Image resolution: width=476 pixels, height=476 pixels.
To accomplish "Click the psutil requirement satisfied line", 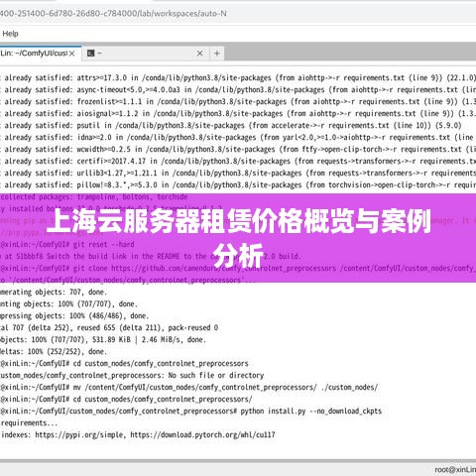I will pos(231,126).
